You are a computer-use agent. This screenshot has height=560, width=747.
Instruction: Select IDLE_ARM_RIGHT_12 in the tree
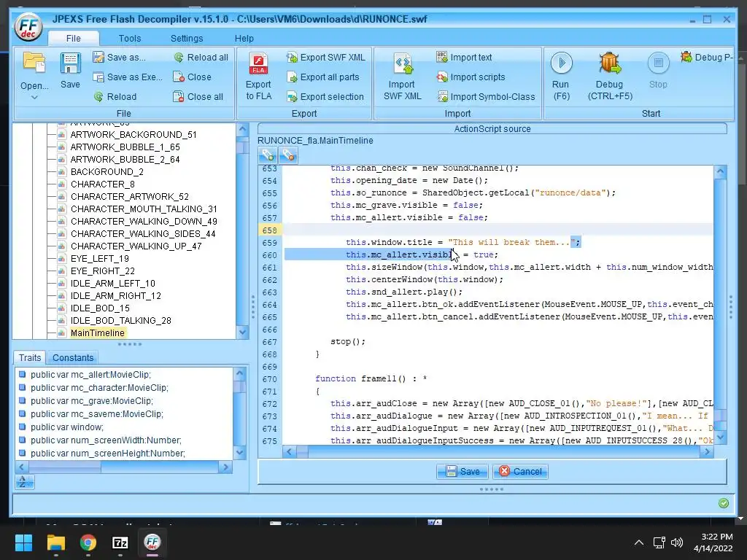pyautogui.click(x=116, y=296)
